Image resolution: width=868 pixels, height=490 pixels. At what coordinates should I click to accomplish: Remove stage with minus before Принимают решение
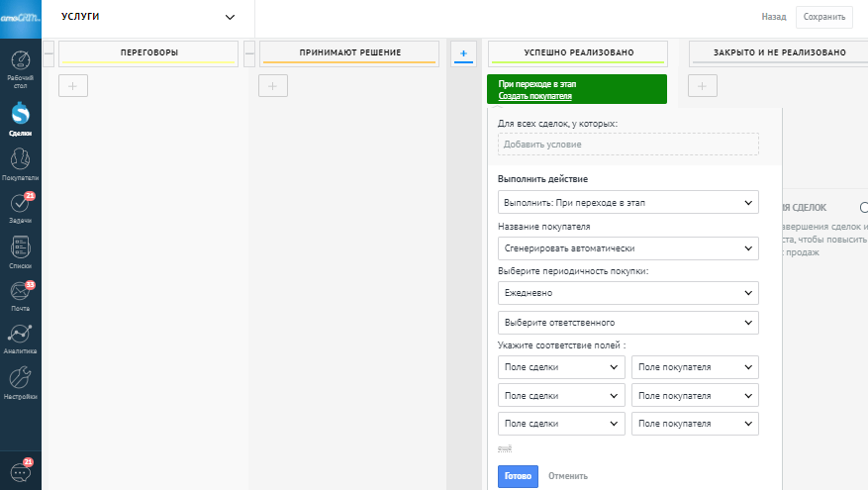pyautogui.click(x=249, y=53)
